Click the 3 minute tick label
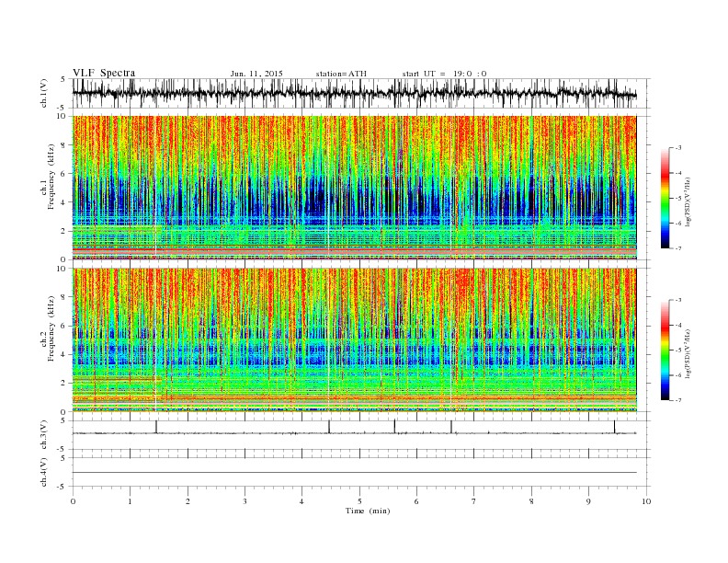Screen dimensions: 728x563 (245, 501)
